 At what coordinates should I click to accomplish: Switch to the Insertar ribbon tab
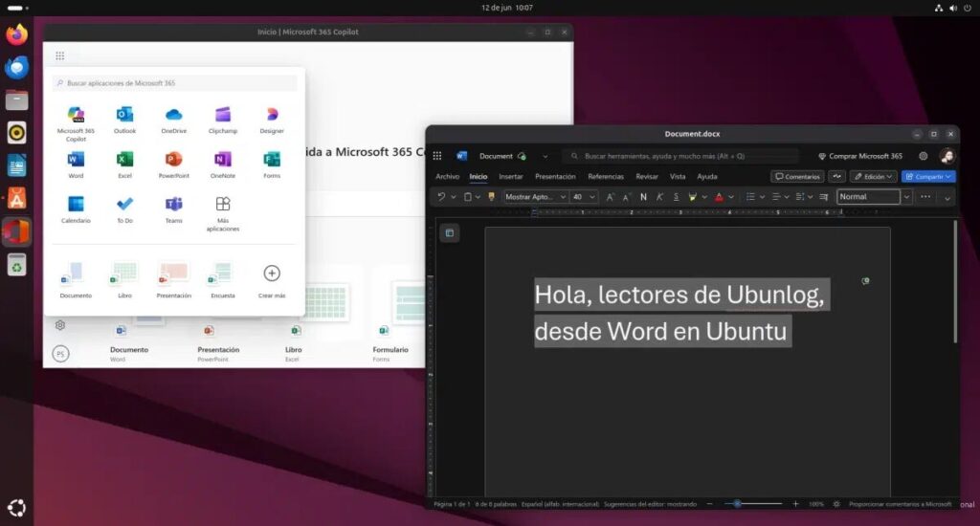pos(511,177)
